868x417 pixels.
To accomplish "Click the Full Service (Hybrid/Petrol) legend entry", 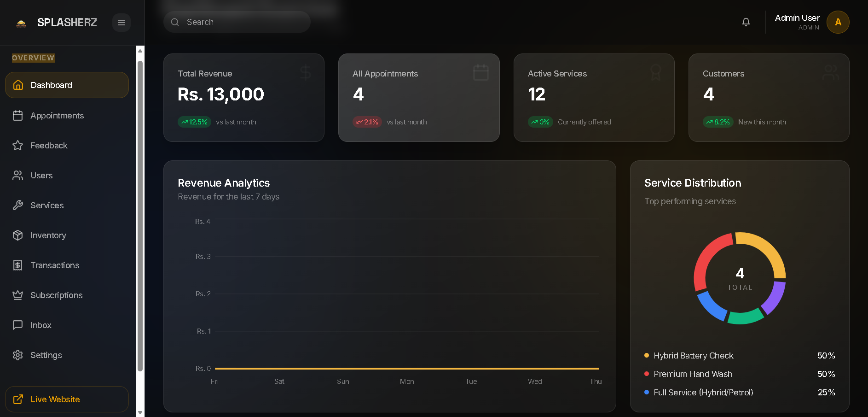I will point(740,393).
